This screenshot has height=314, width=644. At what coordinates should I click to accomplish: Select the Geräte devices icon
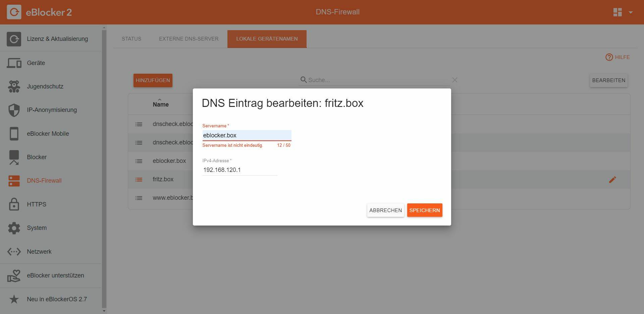tap(14, 63)
